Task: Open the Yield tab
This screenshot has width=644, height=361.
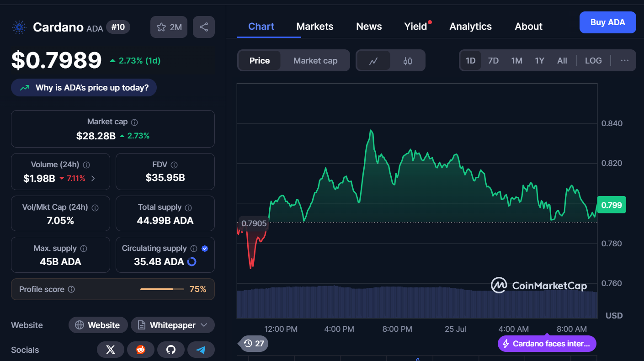Action: tap(415, 27)
